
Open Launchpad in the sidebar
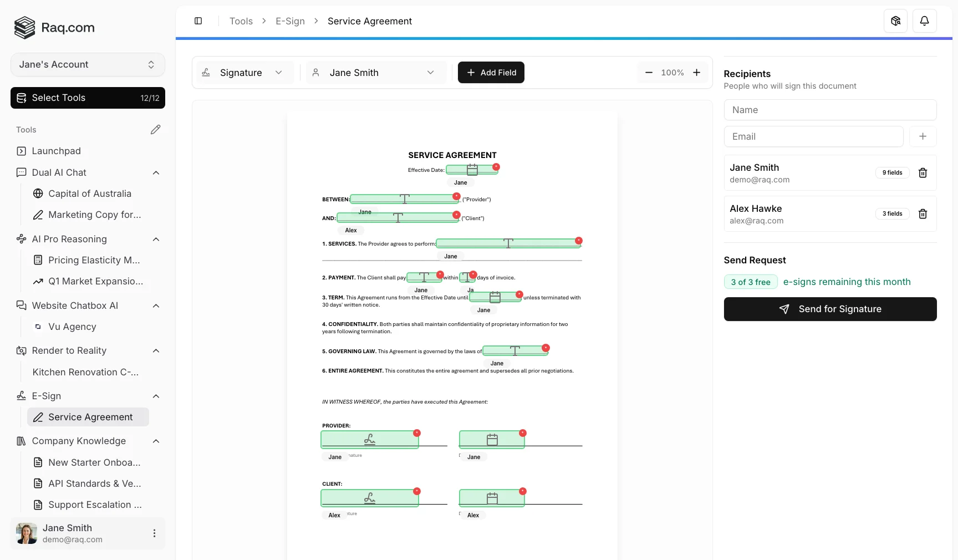(56, 151)
